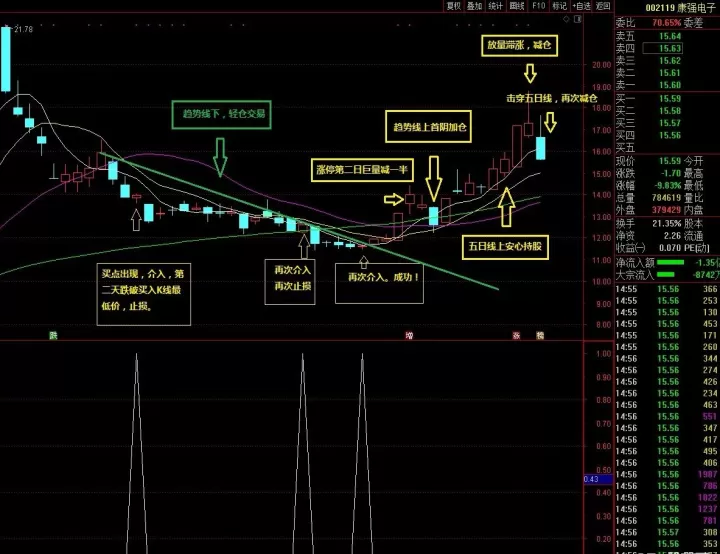Click the 增 marker below the chart
The image size is (720, 554).
click(x=409, y=335)
